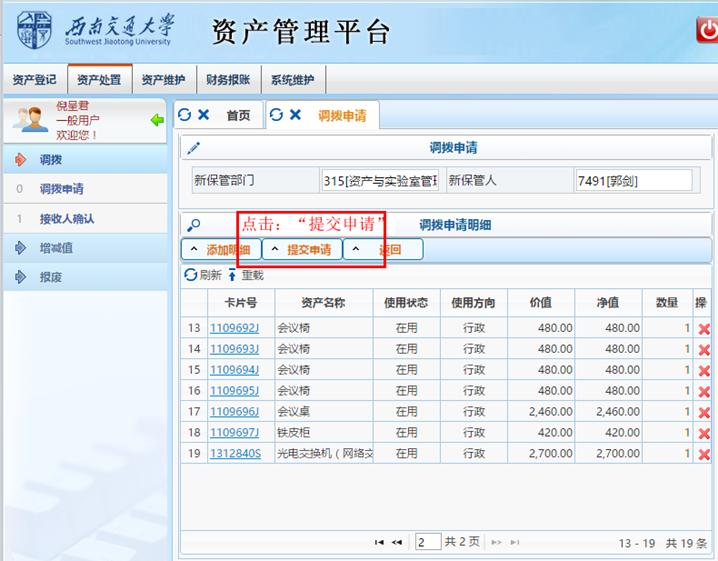Image resolution: width=718 pixels, height=561 pixels.
Task: Click refresh icon on 首页 tab
Action: 185,115
